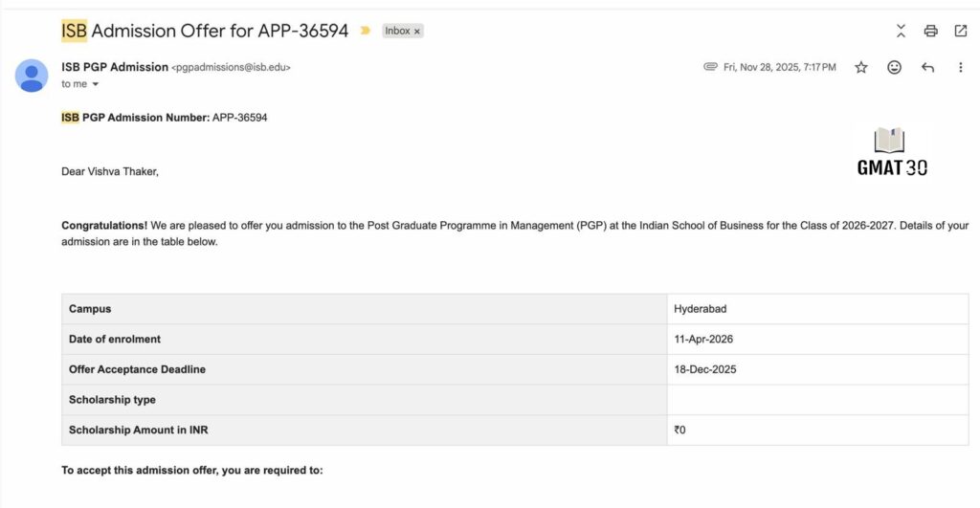Click 'To accept this admission offer' line
This screenshot has width=980, height=508.
coord(191,470)
